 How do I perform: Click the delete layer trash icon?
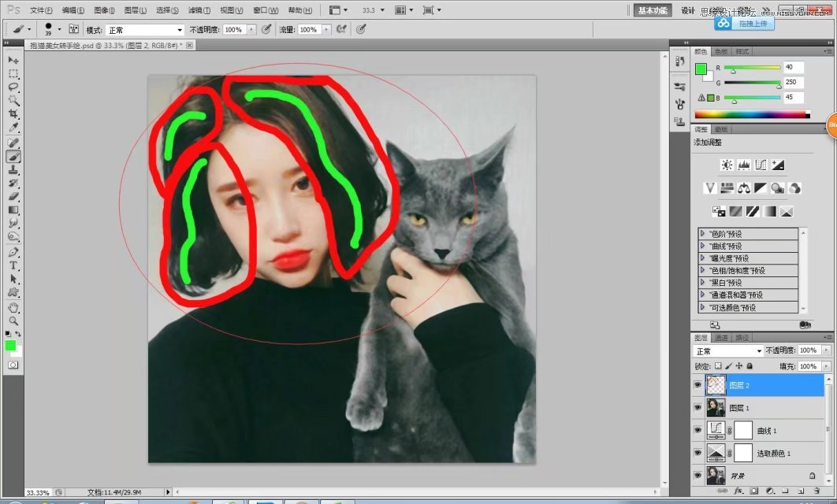coord(817,491)
